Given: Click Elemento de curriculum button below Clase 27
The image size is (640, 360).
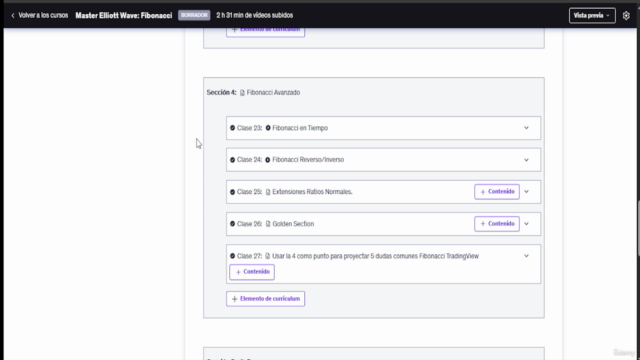Looking at the screenshot, I should [x=265, y=299].
